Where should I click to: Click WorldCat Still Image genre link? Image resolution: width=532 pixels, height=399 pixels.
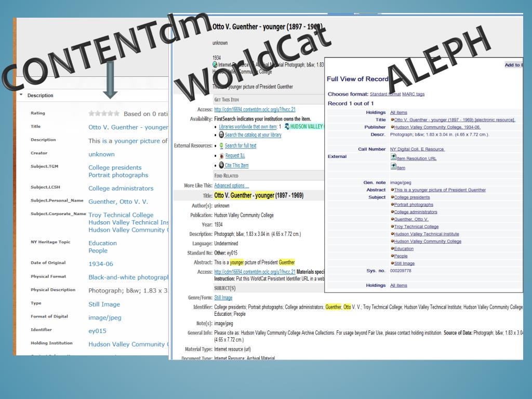coord(223,298)
